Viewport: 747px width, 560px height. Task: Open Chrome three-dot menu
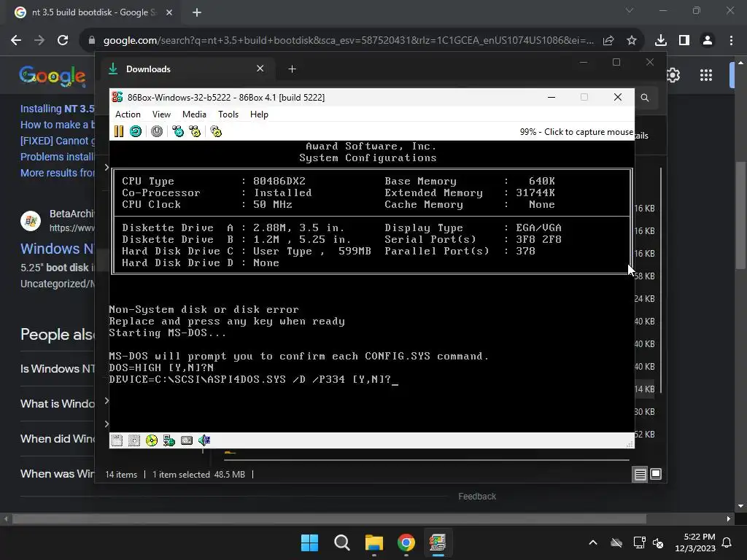(x=731, y=41)
